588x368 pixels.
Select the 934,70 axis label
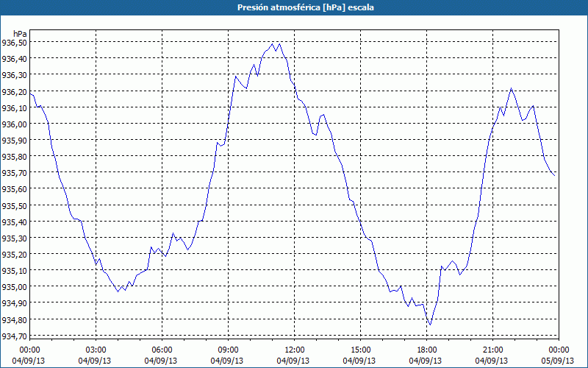[14, 336]
